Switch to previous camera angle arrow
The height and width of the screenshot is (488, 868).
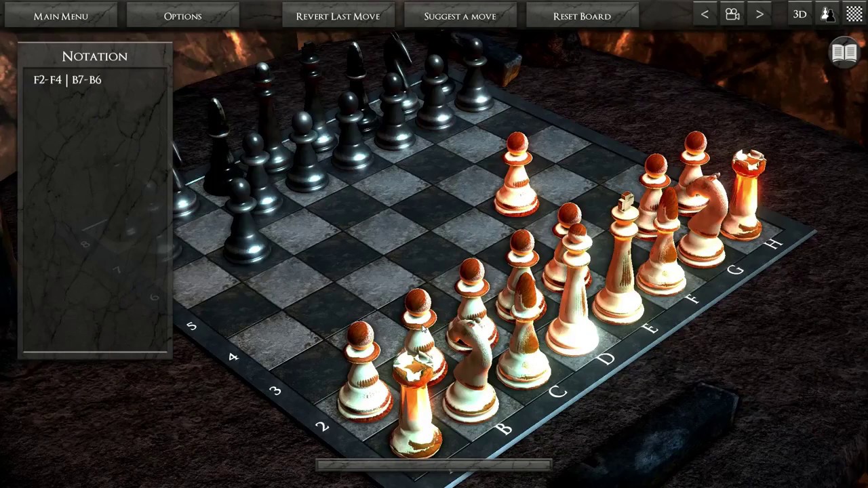[x=705, y=14]
